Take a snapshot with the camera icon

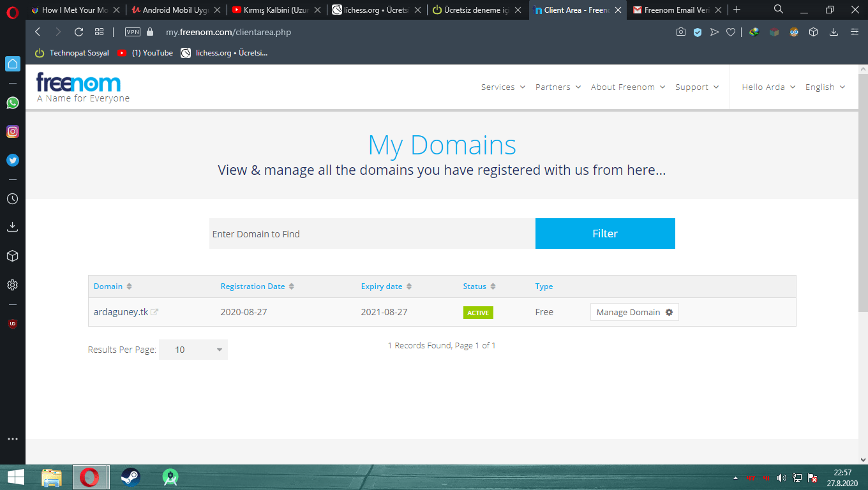[x=681, y=32]
